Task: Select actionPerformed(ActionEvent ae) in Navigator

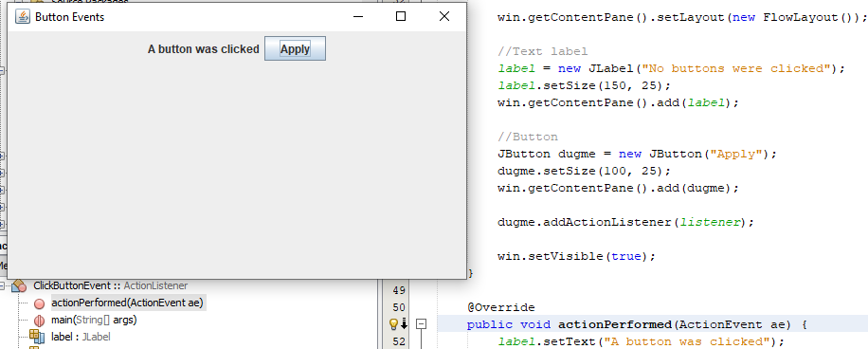Action: [127, 303]
